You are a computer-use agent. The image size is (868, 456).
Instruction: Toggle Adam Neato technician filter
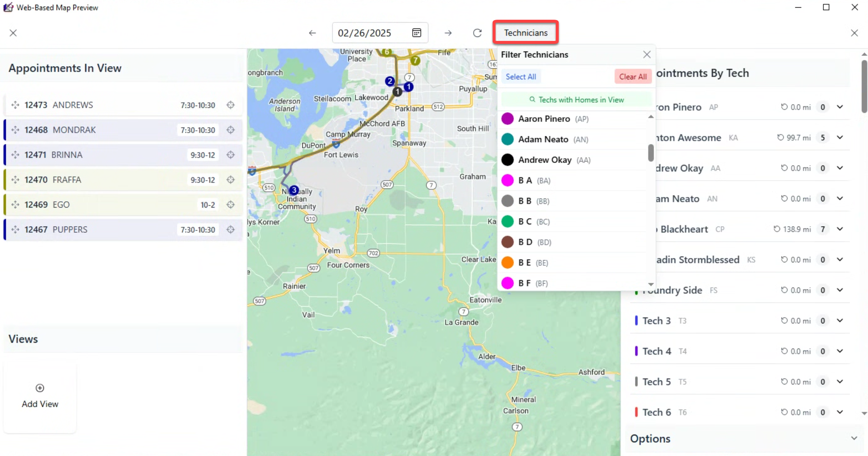pyautogui.click(x=543, y=139)
